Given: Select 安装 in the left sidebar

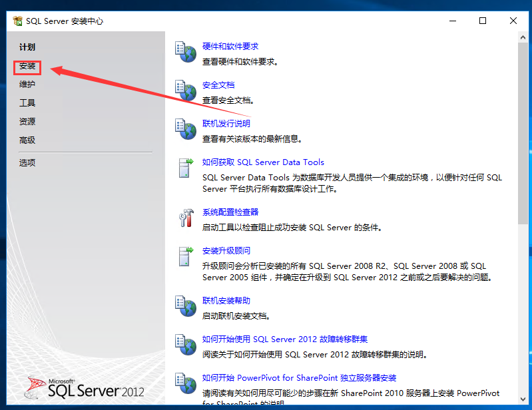Looking at the screenshot, I should 27,67.
